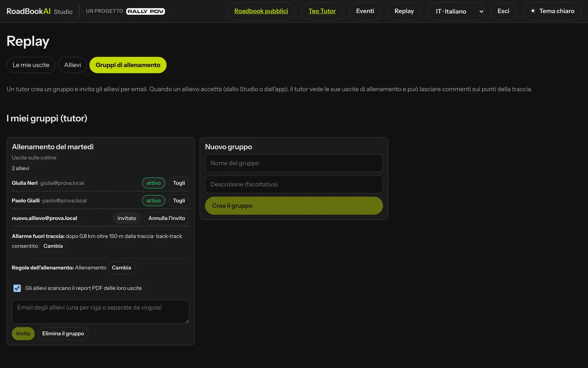
Task: Open Replay from the top navigation
Action: tap(404, 11)
